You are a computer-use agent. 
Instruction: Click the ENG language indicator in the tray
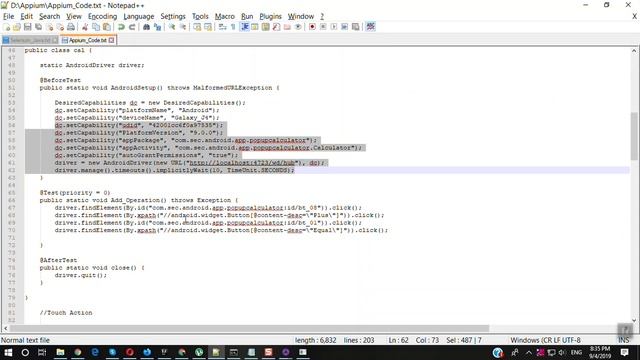tap(576, 352)
